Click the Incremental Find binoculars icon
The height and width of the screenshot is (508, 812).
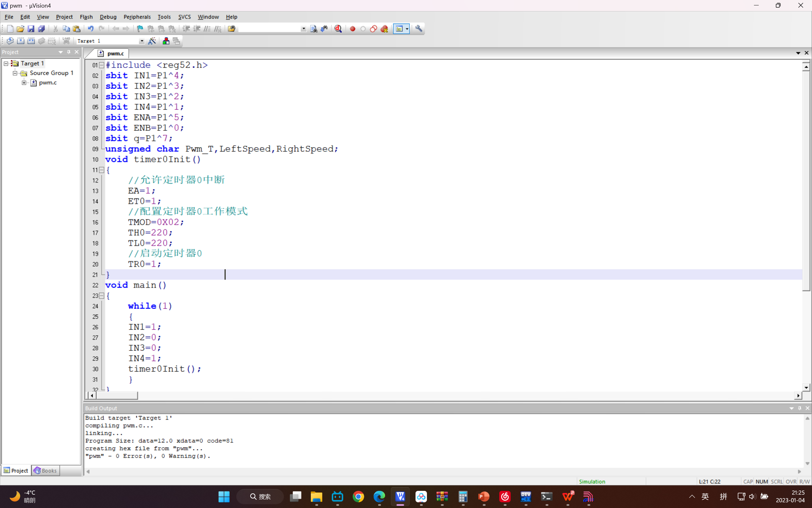[x=324, y=29]
